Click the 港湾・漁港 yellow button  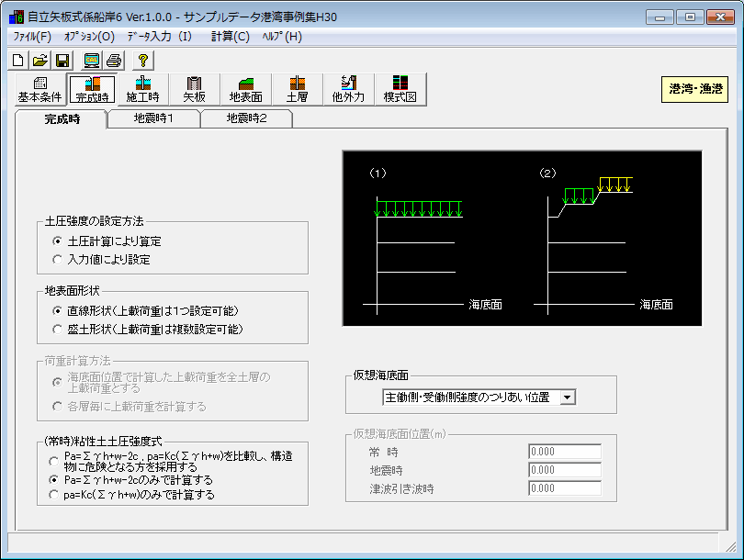(x=695, y=89)
